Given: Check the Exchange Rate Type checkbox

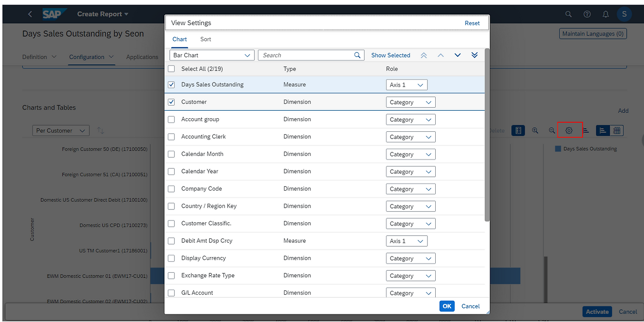Looking at the screenshot, I should pyautogui.click(x=172, y=276).
